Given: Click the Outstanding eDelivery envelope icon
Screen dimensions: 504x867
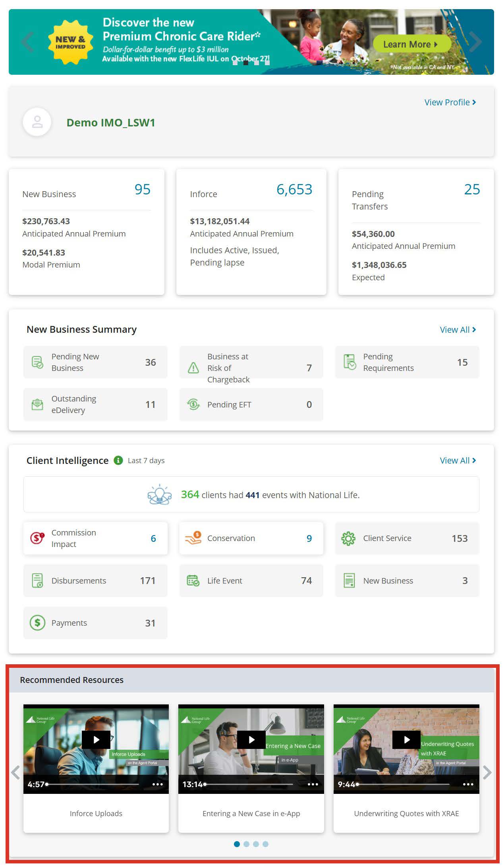Looking at the screenshot, I should click(37, 404).
